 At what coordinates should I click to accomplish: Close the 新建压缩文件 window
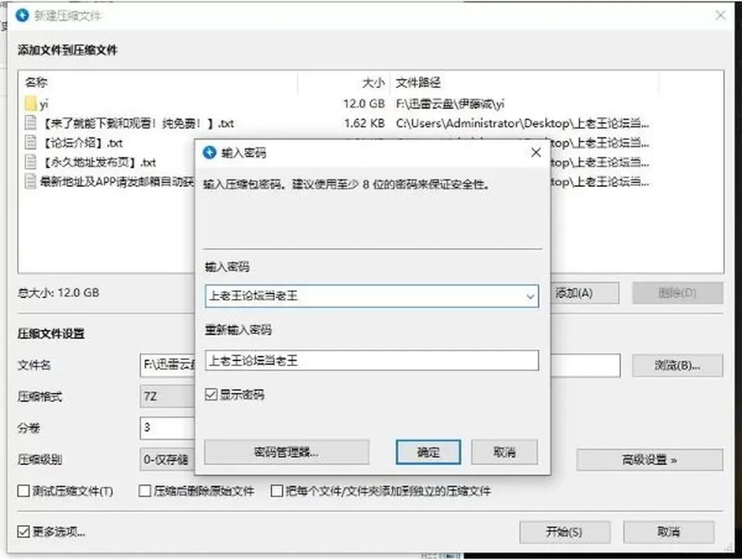pos(720,15)
